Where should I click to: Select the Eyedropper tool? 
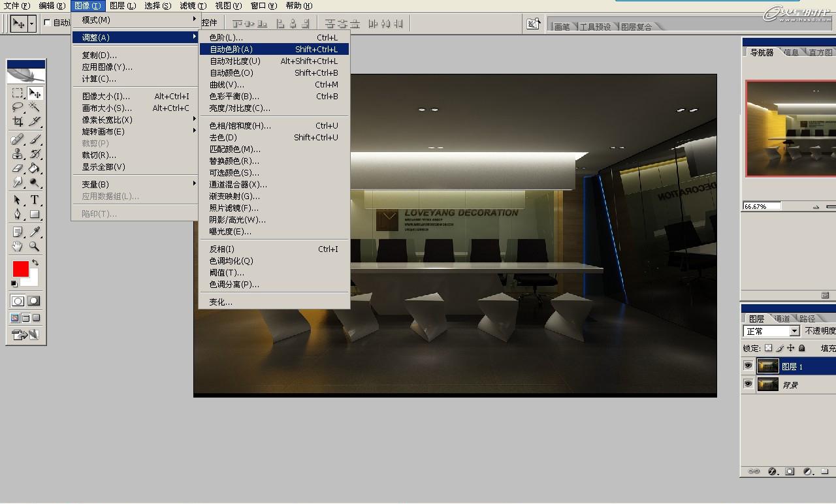coord(35,232)
